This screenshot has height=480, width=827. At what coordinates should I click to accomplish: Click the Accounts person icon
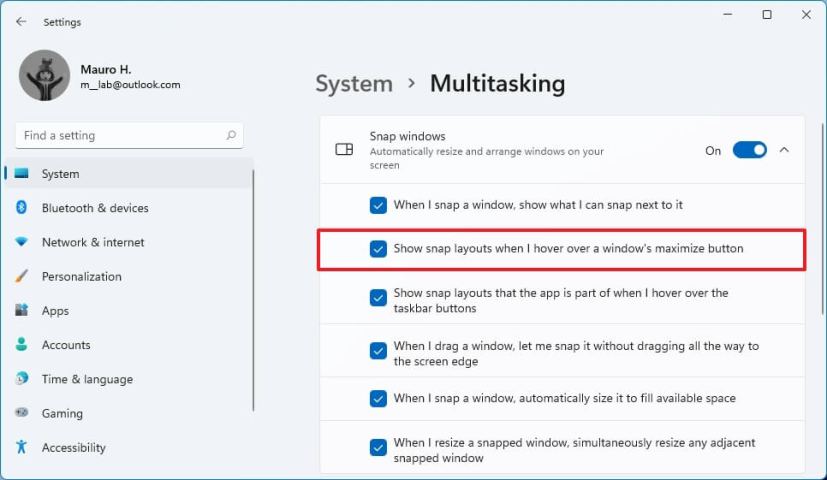coord(21,345)
